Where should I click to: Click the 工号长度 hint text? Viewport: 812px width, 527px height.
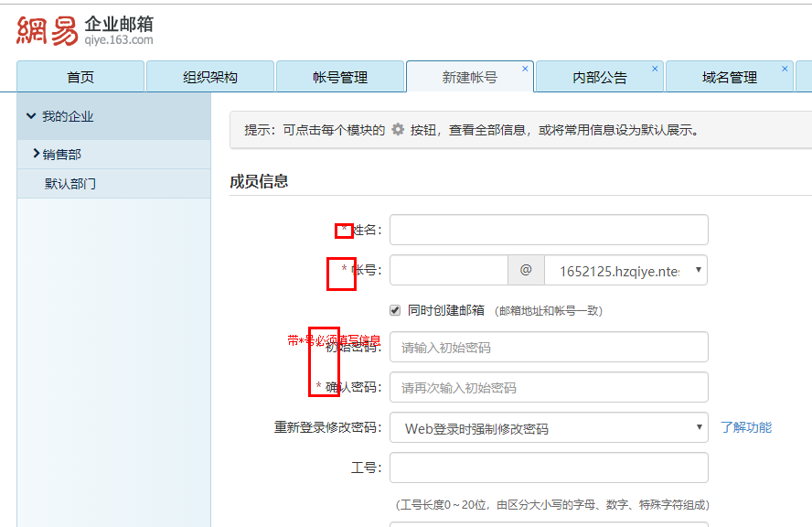[552, 505]
